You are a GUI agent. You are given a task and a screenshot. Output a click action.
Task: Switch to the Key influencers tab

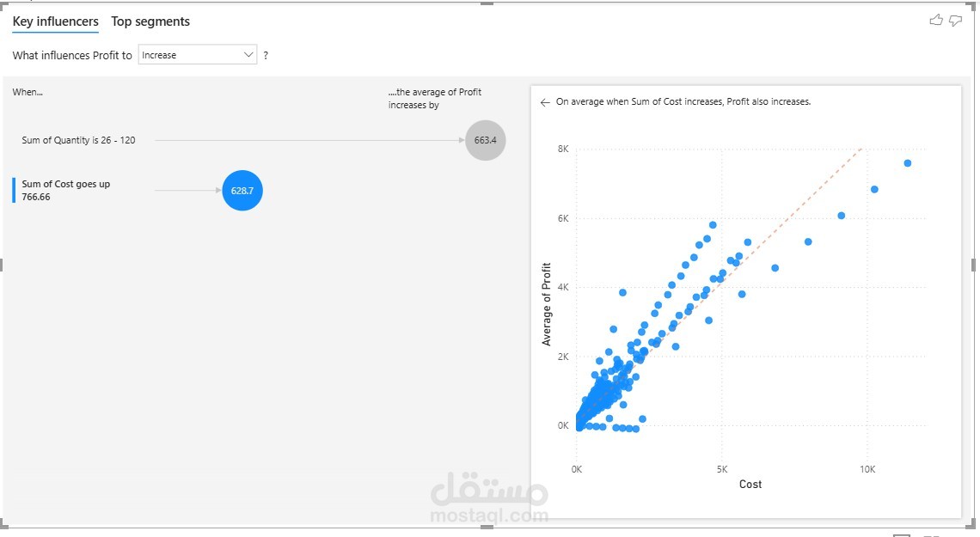(56, 21)
